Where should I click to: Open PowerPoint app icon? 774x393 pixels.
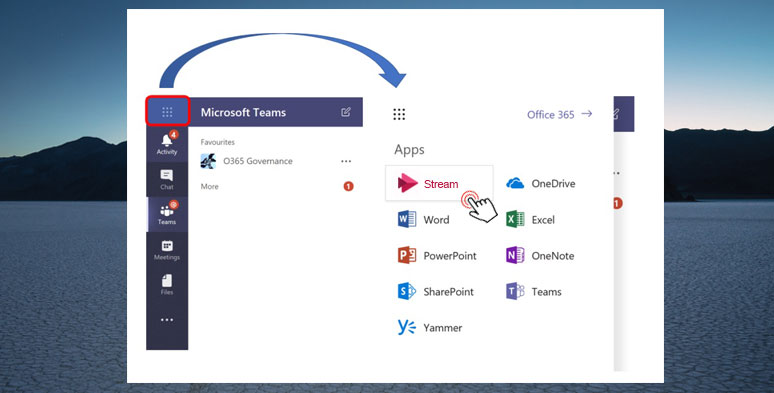tap(407, 255)
